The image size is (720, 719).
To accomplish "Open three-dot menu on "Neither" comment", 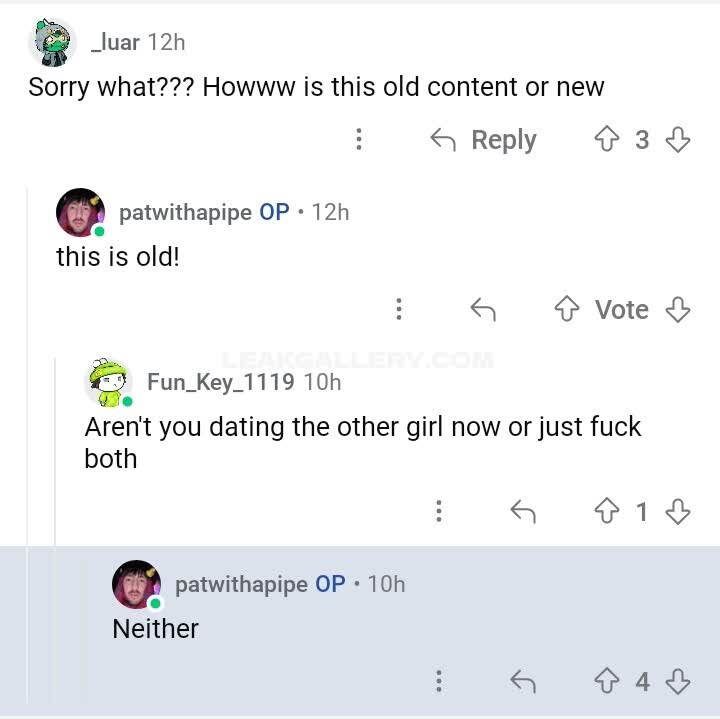I will [x=439, y=682].
